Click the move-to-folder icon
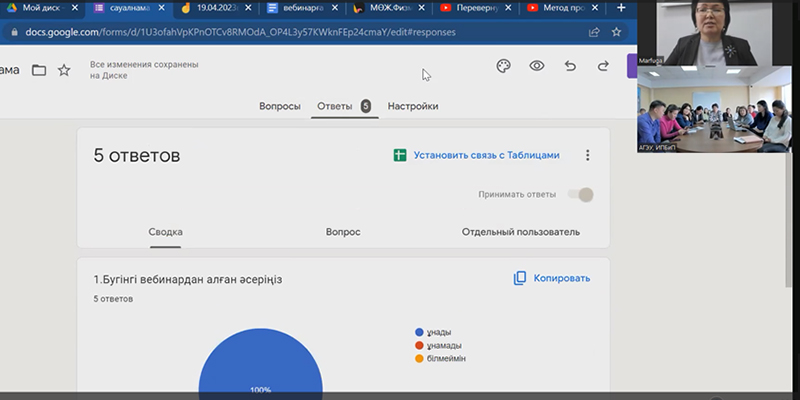The height and width of the screenshot is (400, 800). pyautogui.click(x=39, y=70)
